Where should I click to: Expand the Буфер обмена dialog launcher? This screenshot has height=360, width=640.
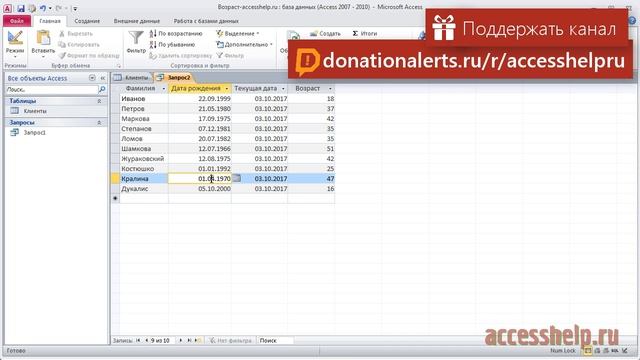coord(119,66)
